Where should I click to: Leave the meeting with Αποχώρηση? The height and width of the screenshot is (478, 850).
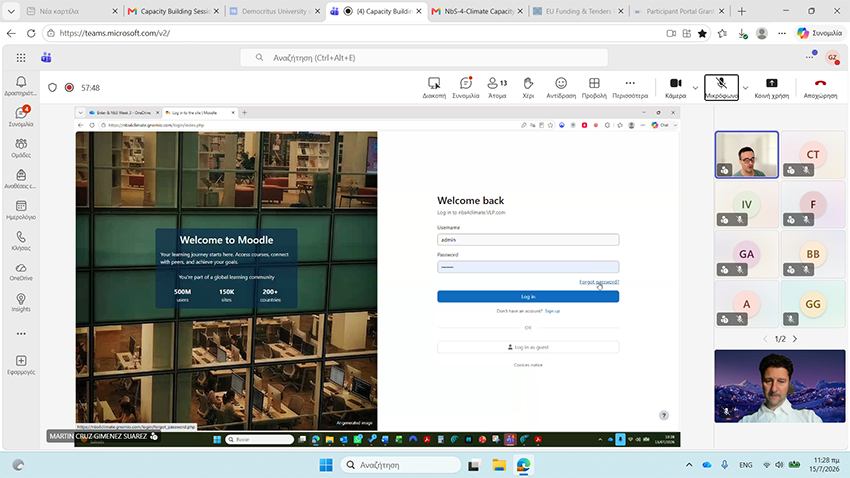(820, 87)
